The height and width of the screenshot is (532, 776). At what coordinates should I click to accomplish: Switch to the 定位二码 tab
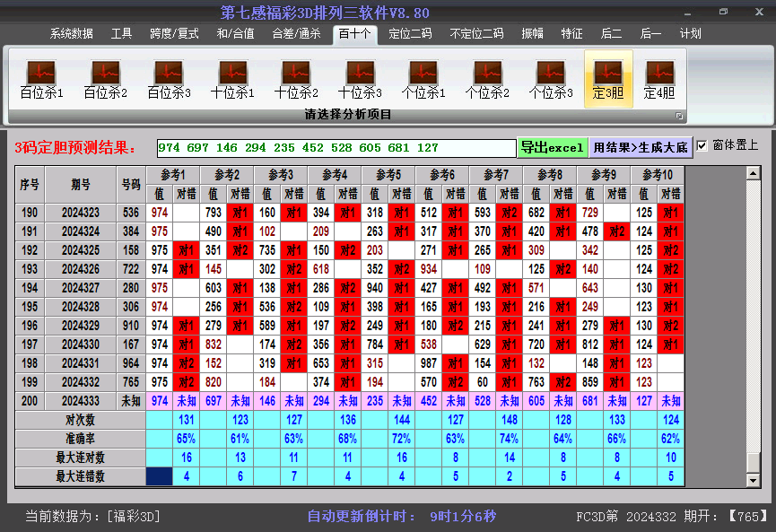(410, 34)
